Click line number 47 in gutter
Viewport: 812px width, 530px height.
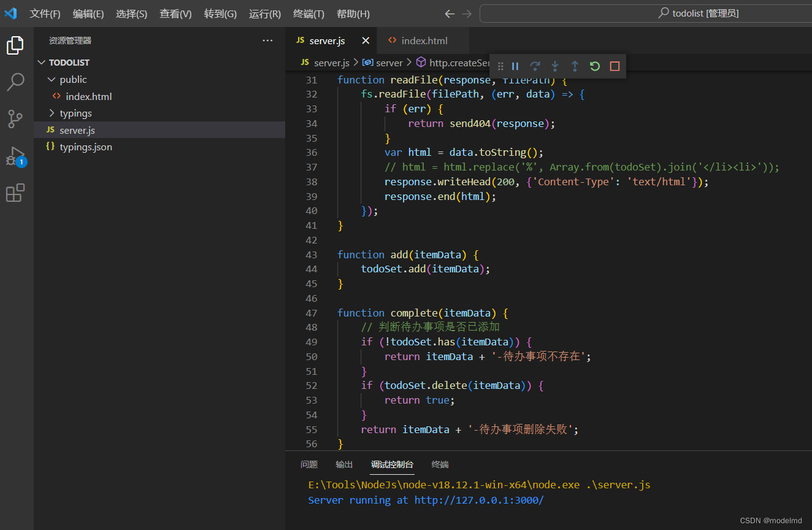tap(311, 313)
